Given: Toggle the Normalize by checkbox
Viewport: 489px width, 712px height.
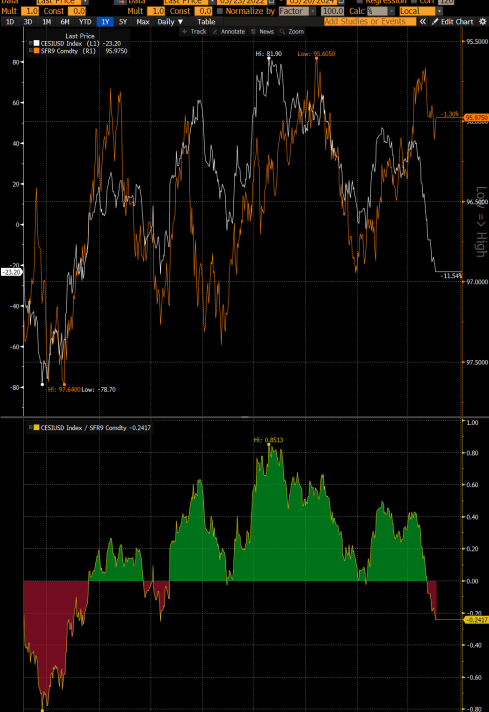Looking at the screenshot, I should (220, 11).
